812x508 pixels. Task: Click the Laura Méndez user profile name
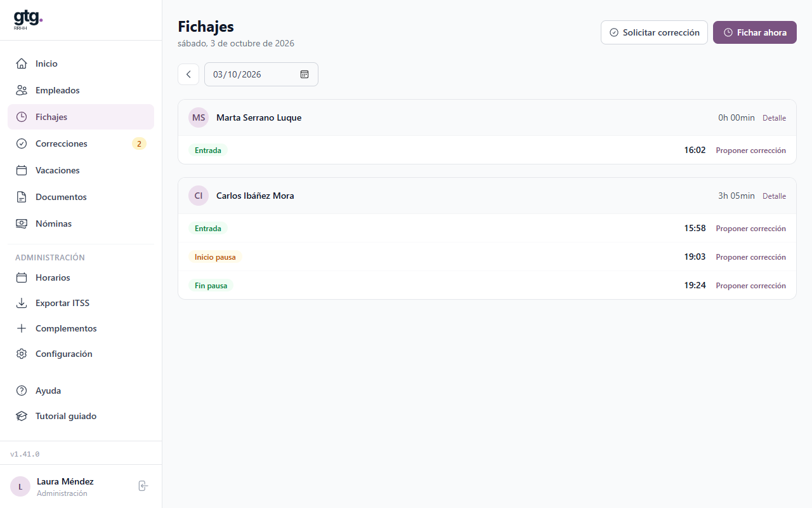pos(65,481)
